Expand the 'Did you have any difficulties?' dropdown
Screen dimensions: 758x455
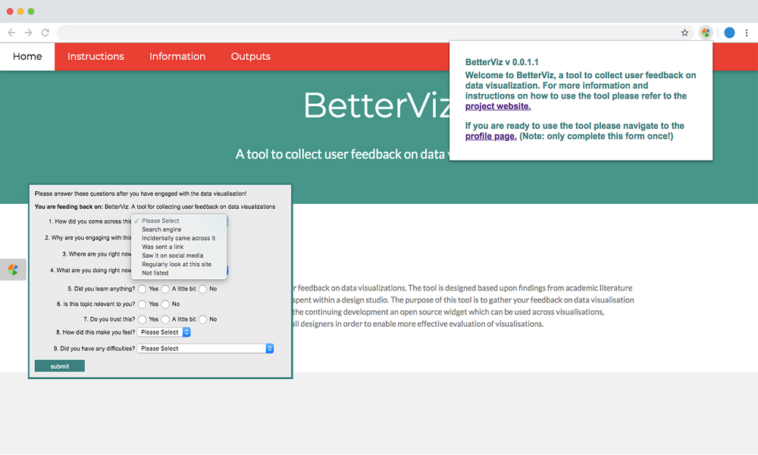click(205, 349)
